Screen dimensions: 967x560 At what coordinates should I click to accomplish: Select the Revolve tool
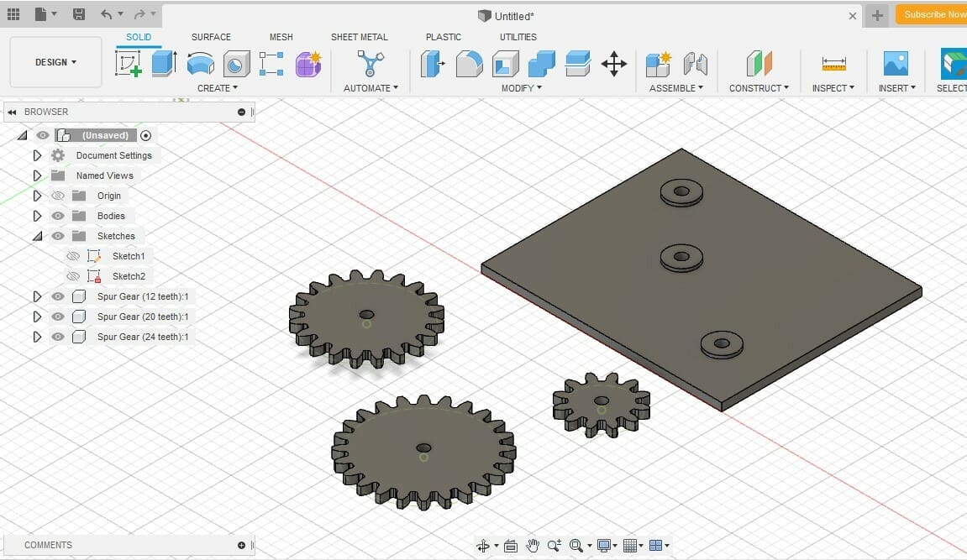pyautogui.click(x=201, y=64)
